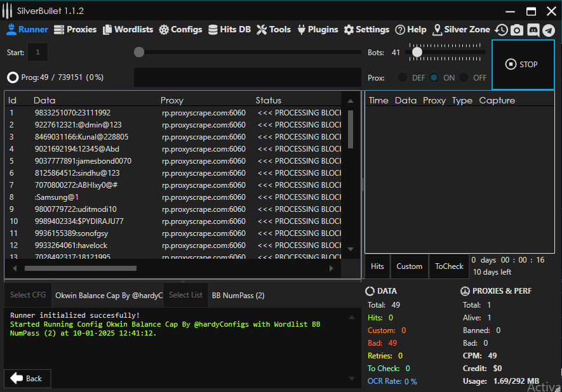Viewport: 562px width, 392px height.
Task: Click the data list scroll-up arrow
Action: (x=351, y=100)
